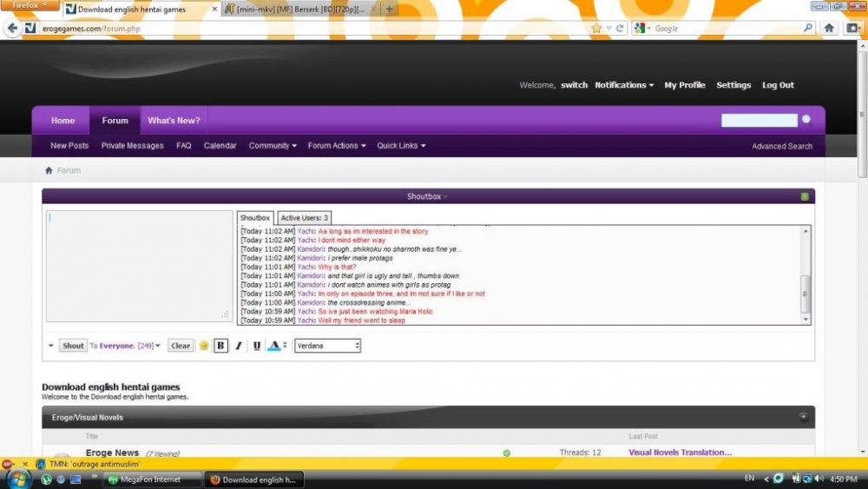
Task: Toggle italic formatting in Shoutbox
Action: [239, 346]
